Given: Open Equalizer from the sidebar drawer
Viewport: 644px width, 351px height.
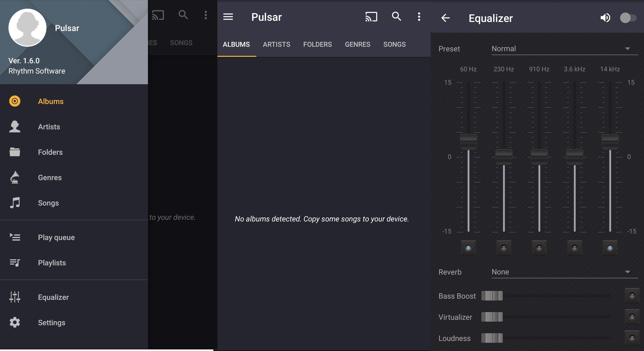Looking at the screenshot, I should coord(53,297).
